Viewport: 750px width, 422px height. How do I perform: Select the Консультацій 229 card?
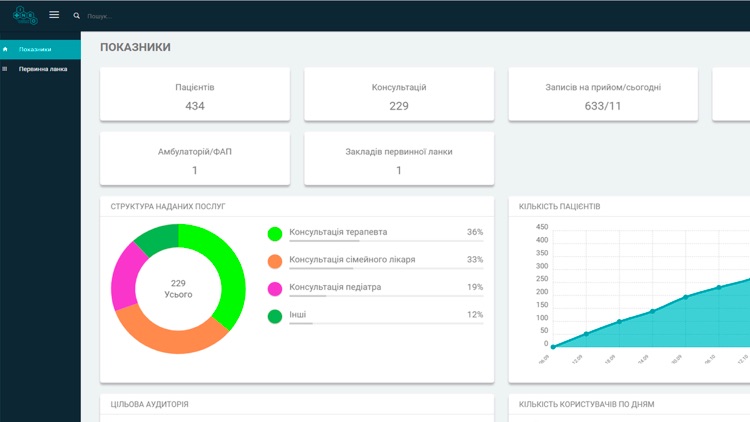click(x=399, y=95)
